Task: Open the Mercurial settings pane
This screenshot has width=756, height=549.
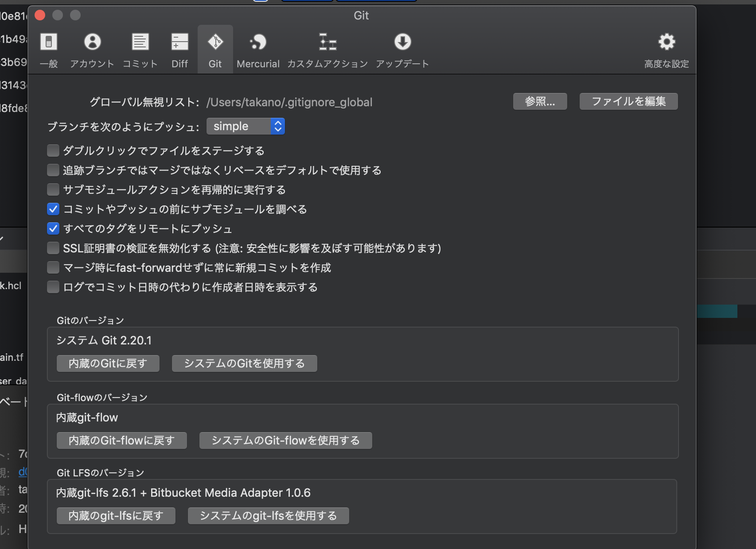Action: [258, 49]
